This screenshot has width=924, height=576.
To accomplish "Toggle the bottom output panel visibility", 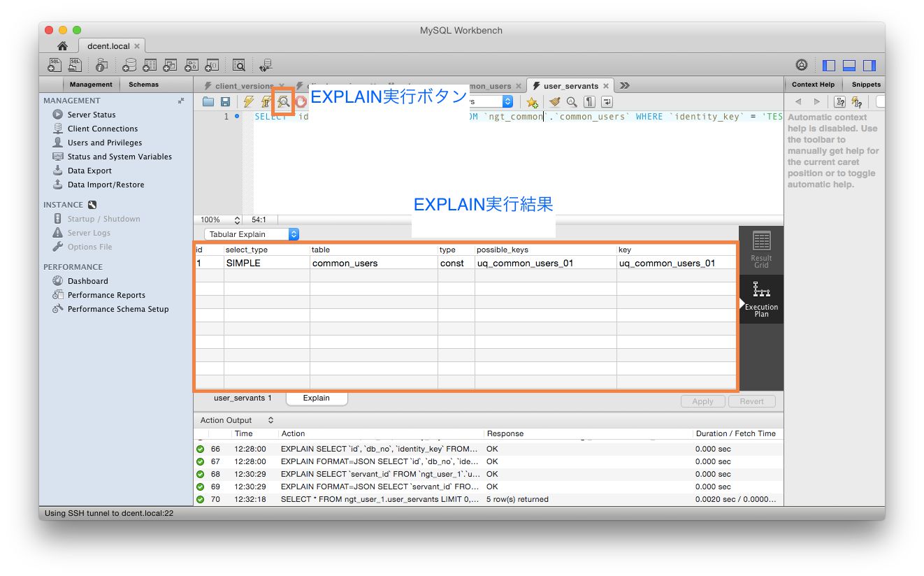I will [849, 66].
